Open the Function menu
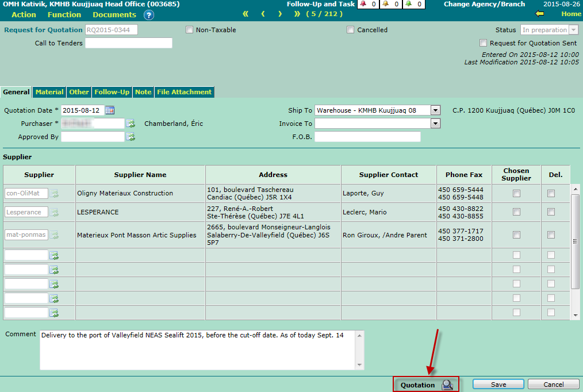Image resolution: width=583 pixels, height=392 pixels. click(64, 14)
